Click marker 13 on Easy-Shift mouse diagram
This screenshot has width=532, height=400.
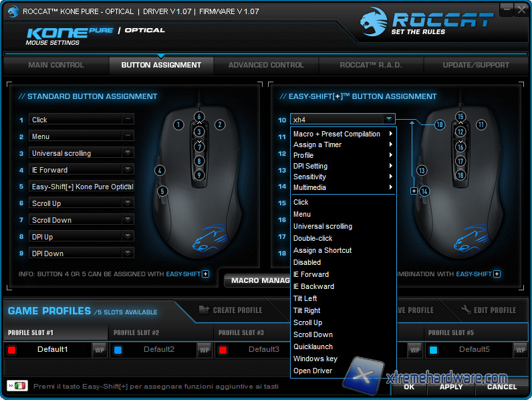pyautogui.click(x=421, y=171)
